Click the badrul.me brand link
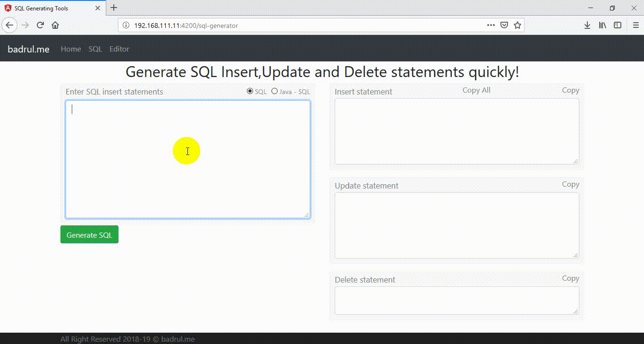644x344 pixels. point(29,49)
